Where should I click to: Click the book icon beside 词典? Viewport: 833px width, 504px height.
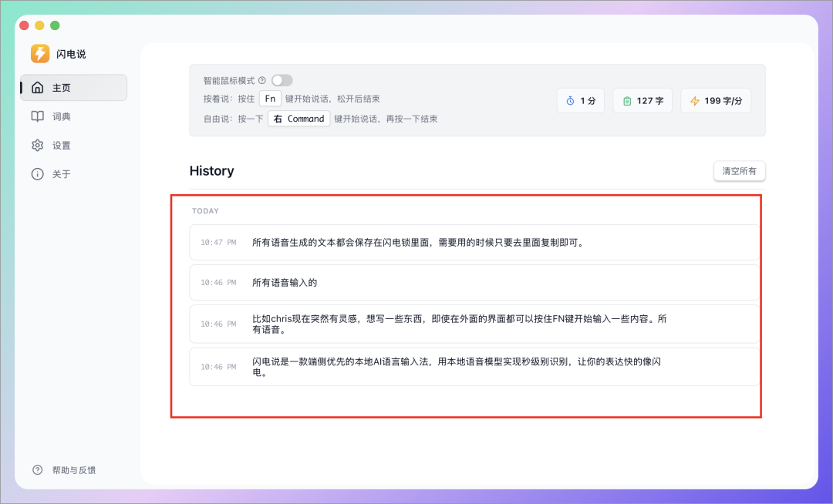37,116
